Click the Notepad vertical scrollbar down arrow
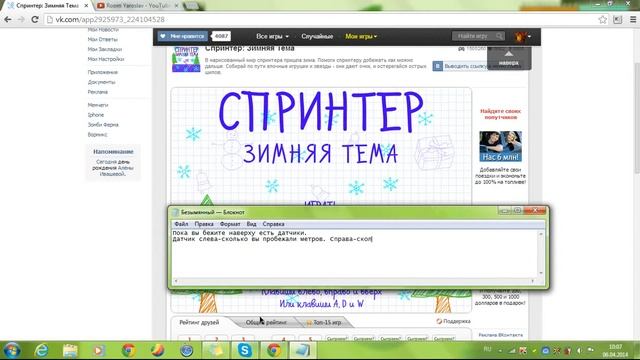The image size is (640, 360). click(541, 273)
